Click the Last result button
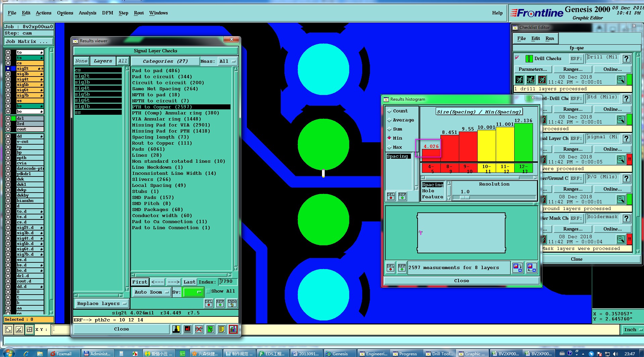 tap(189, 282)
